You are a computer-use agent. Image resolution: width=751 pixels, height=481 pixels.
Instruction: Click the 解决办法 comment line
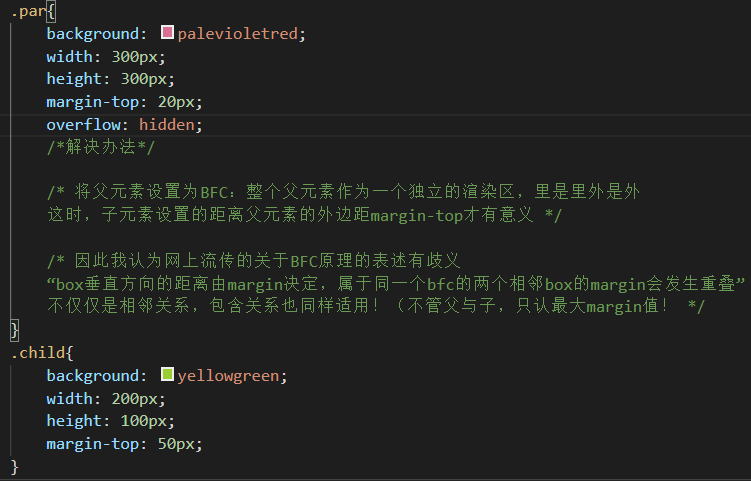(x=101, y=148)
